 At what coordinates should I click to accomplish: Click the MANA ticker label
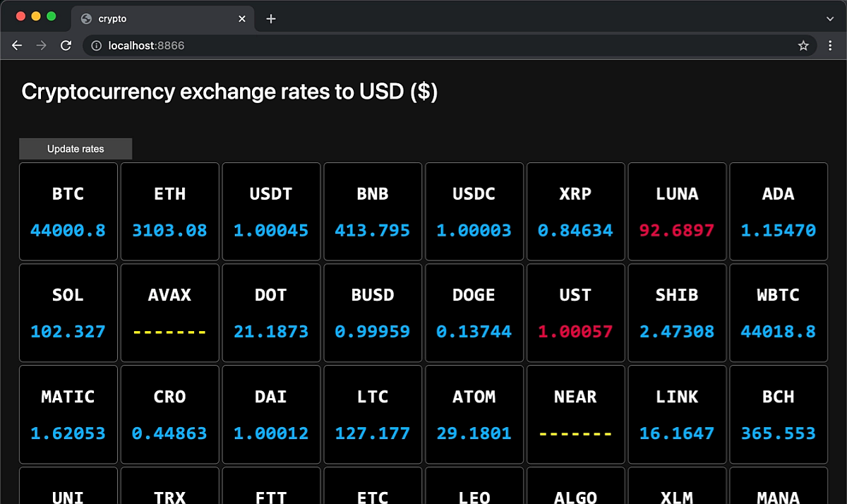[779, 498]
